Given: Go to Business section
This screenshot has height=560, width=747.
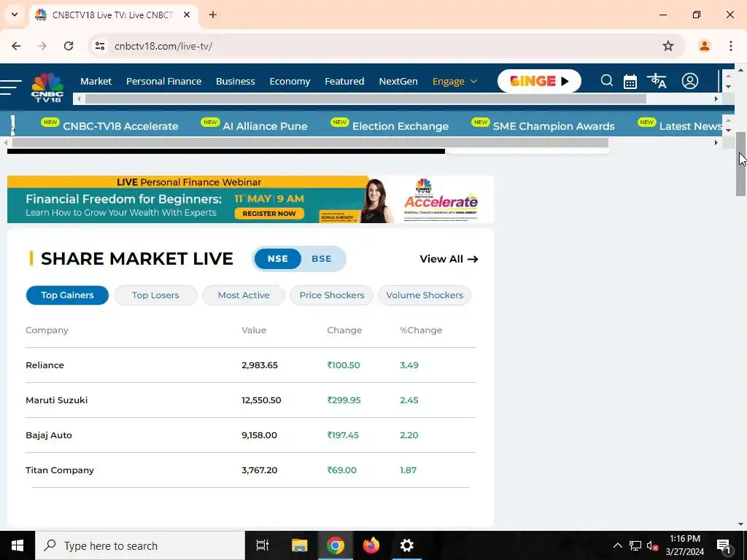Looking at the screenshot, I should pyautogui.click(x=236, y=82).
